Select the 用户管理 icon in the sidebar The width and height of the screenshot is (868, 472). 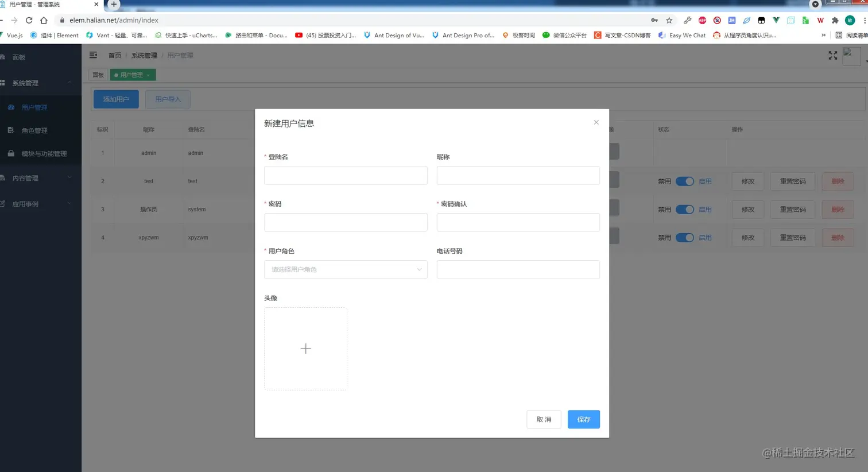pos(11,107)
